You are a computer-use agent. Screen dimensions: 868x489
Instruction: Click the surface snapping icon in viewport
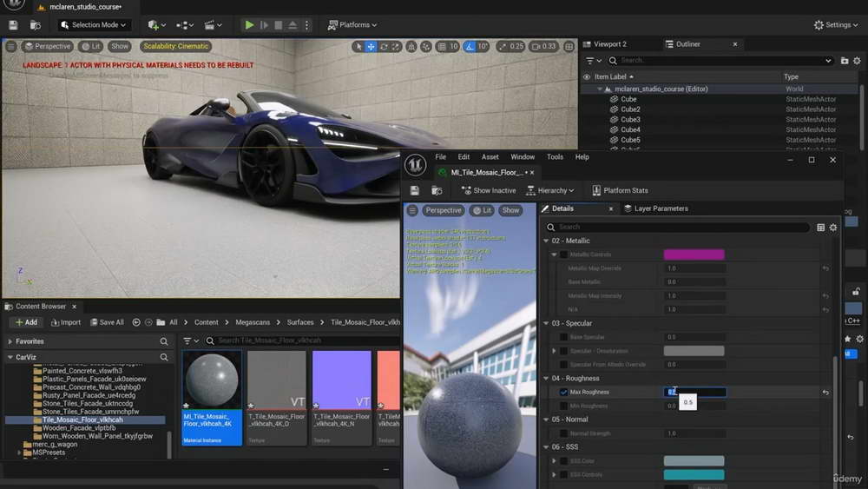coord(425,47)
